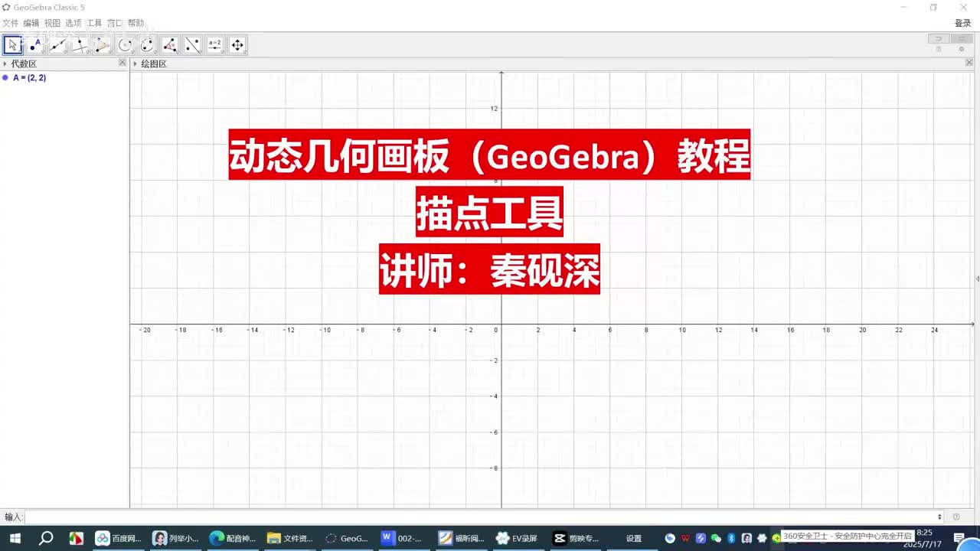980x551 pixels.
Task: Open Windows notification center icon
Action: [x=959, y=538]
